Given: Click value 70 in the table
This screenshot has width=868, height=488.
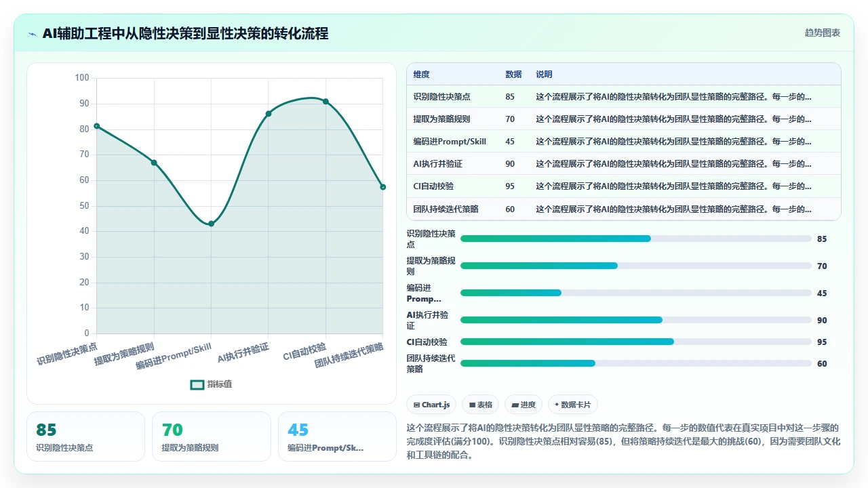Looking at the screenshot, I should [510, 119].
